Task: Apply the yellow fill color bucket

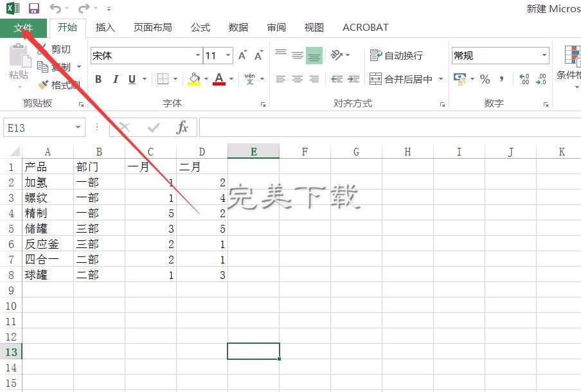Action: (194, 79)
